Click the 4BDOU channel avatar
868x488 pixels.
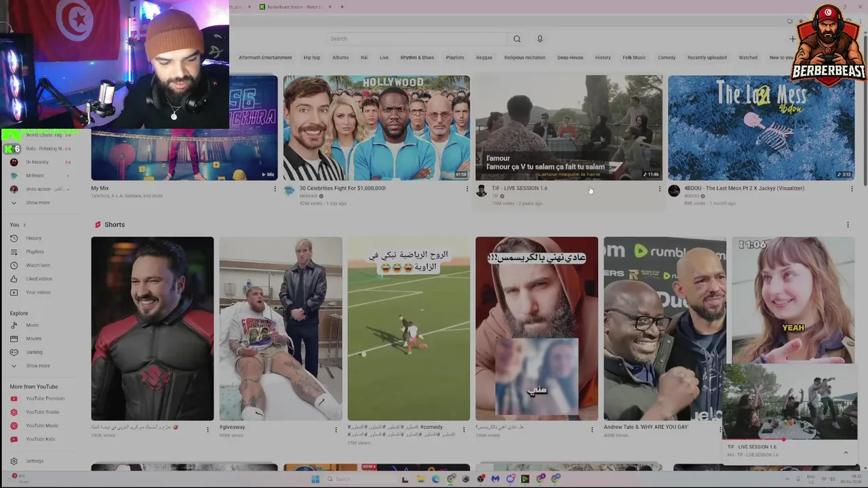tap(674, 191)
